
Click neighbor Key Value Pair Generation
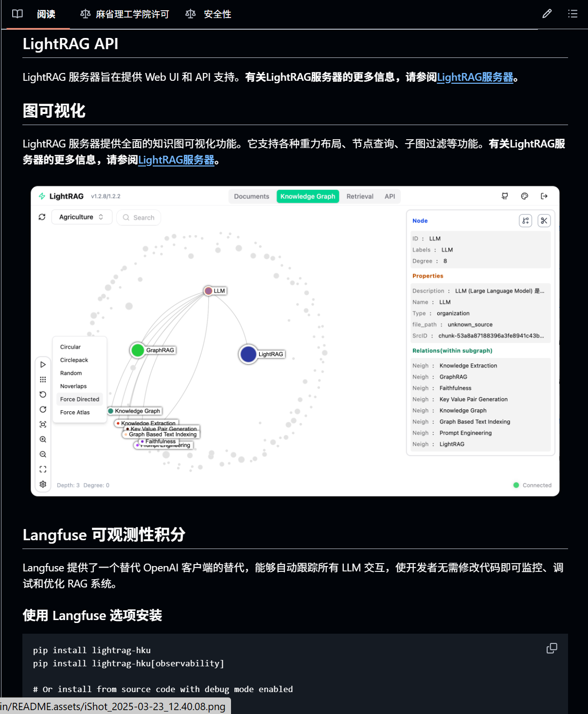(x=473, y=399)
